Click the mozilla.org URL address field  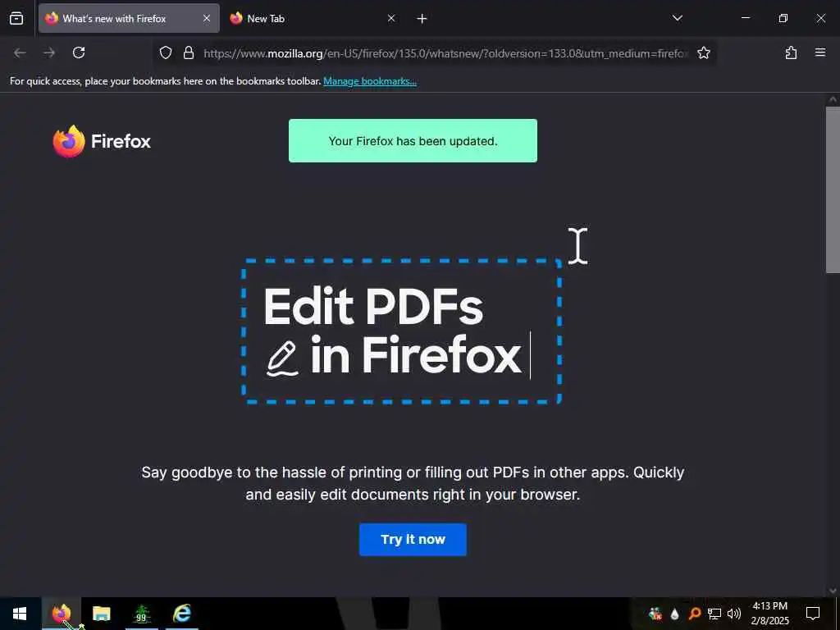point(445,53)
